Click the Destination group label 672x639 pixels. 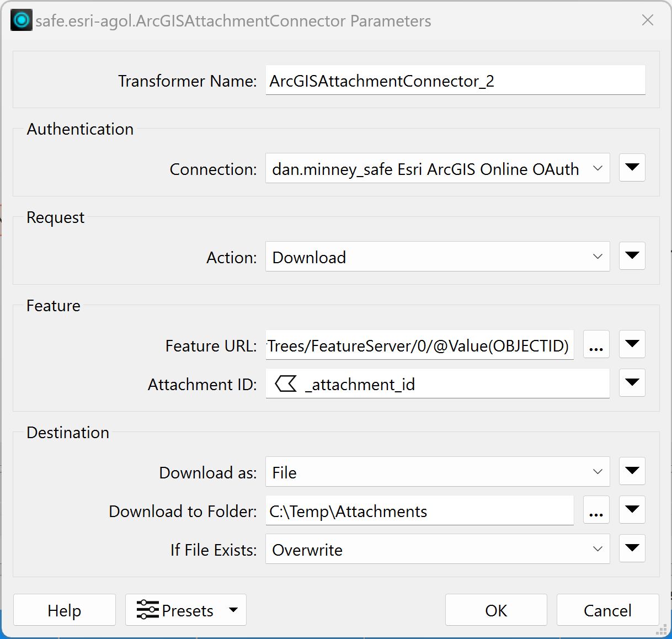pyautogui.click(x=68, y=433)
